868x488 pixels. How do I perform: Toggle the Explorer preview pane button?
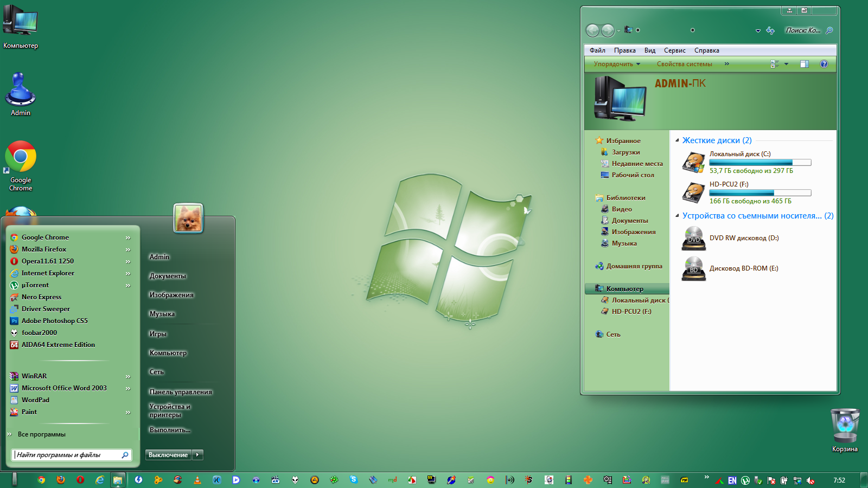805,64
